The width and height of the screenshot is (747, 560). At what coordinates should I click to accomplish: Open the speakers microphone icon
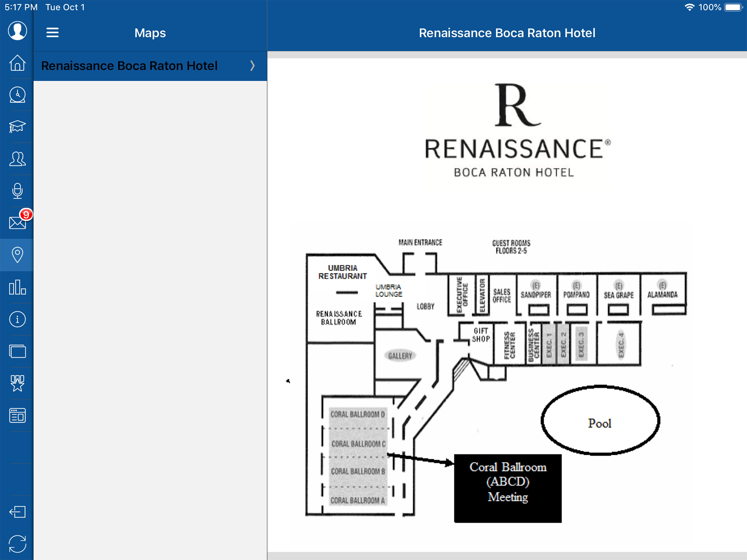(x=17, y=191)
